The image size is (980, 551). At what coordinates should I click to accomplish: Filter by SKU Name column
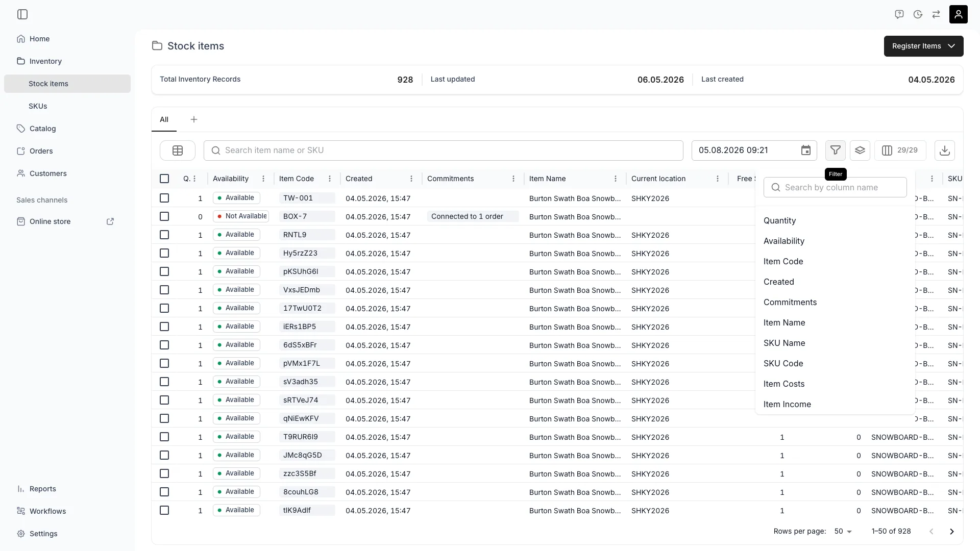835,343
